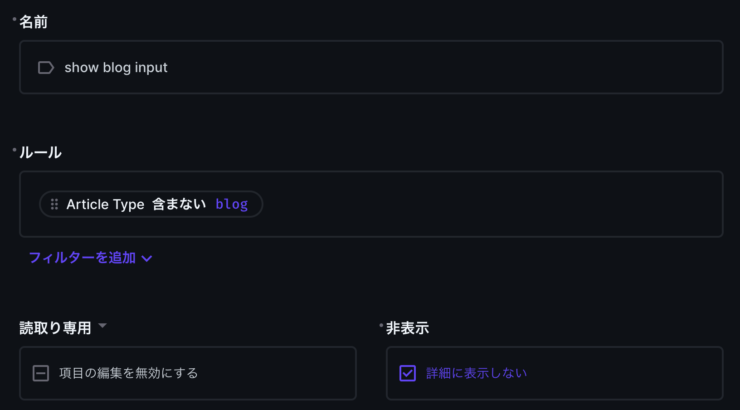The height and width of the screenshot is (410, 740).
Task: Click the Article Type field name
Action: click(x=105, y=204)
